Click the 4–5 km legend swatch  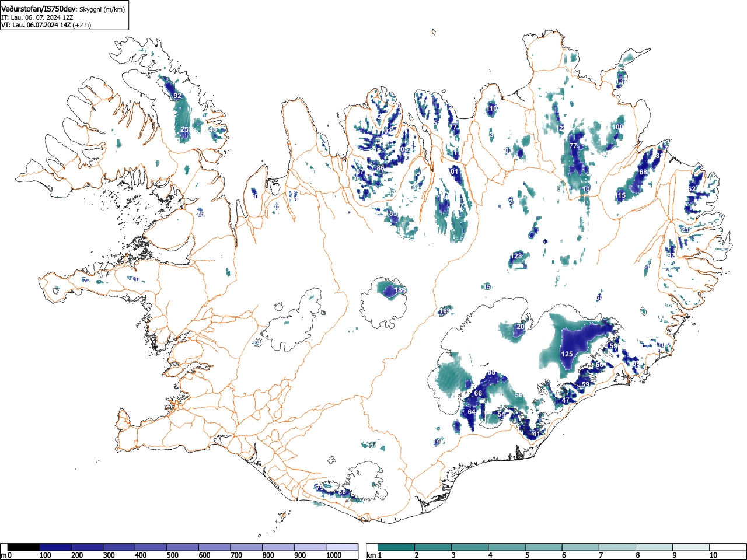pyautogui.click(x=507, y=547)
